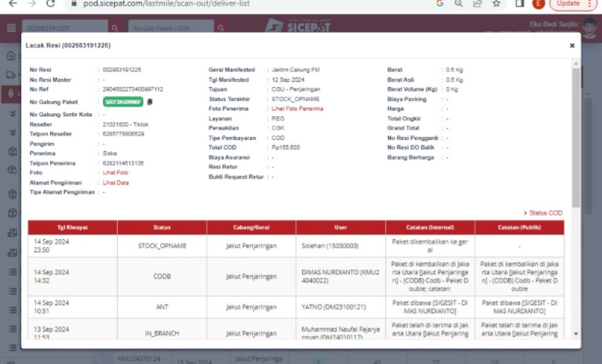Open the browser profile avatar E
The image size is (602, 364).
pos(539,4)
